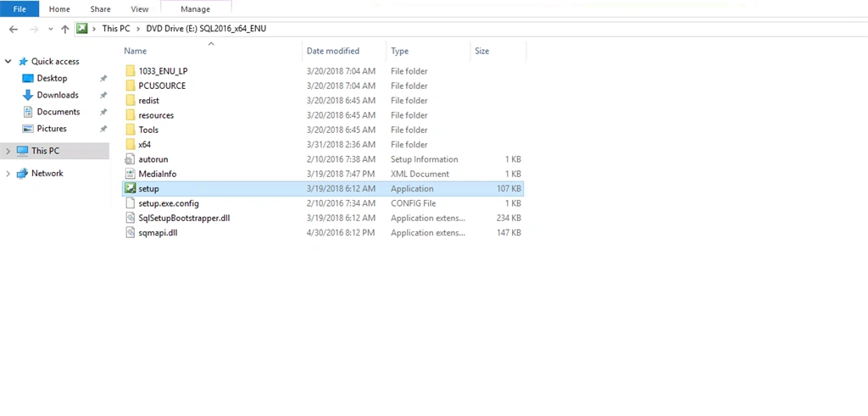Open the File menu tab
Screen dimensions: 868x416
pyautogui.click(x=19, y=8)
